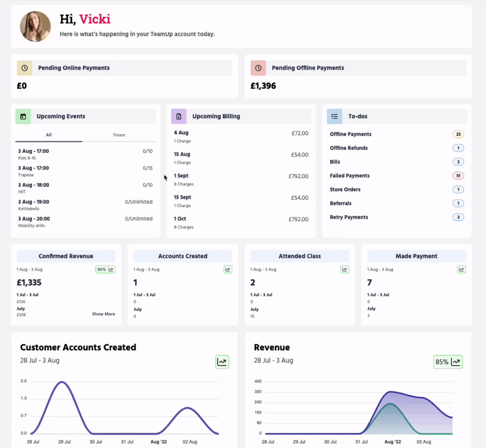This screenshot has height=448, width=486.
Task: Click the Customer Accounts Created chart trend icon
Action: point(222,362)
